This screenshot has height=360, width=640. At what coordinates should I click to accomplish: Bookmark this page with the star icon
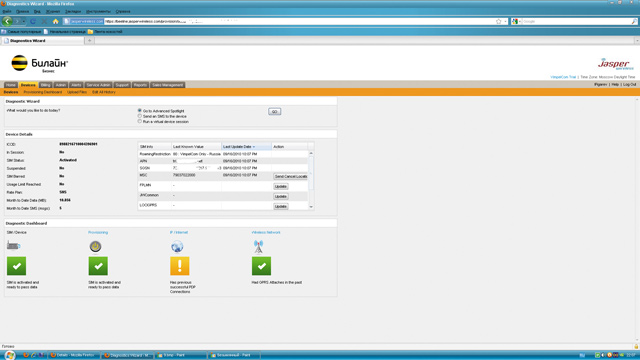point(498,21)
